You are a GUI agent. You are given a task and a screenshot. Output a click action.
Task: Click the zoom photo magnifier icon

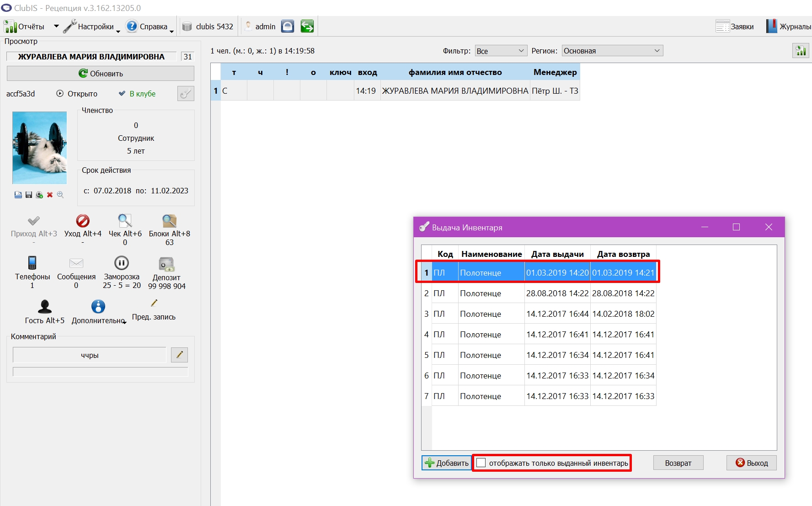coord(60,195)
